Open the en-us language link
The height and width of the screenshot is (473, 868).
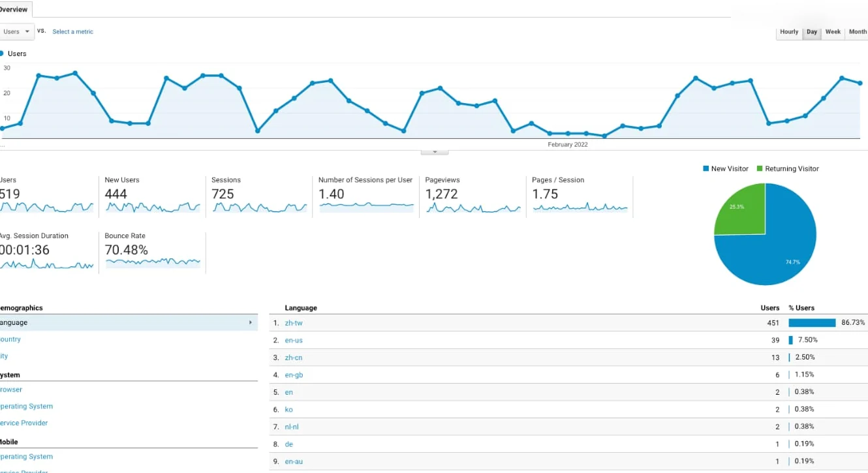294,340
